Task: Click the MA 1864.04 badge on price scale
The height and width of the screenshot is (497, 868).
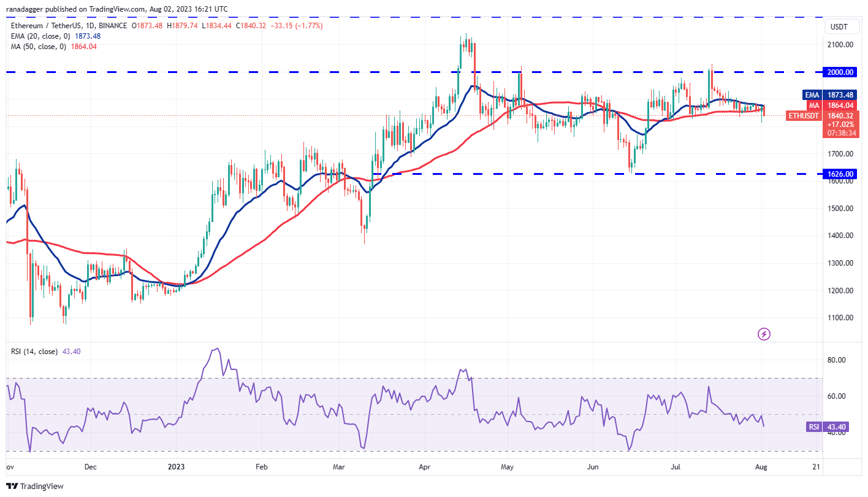Action: [x=833, y=105]
